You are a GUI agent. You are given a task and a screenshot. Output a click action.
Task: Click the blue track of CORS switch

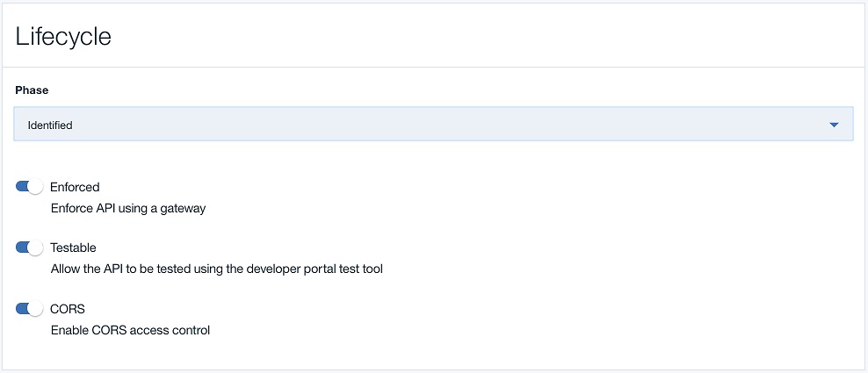22,309
